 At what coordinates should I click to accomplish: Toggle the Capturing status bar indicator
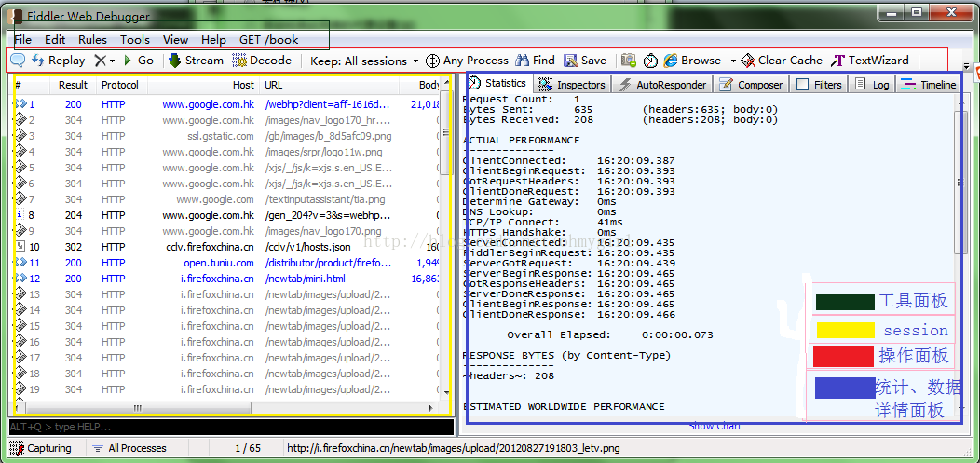click(x=41, y=448)
